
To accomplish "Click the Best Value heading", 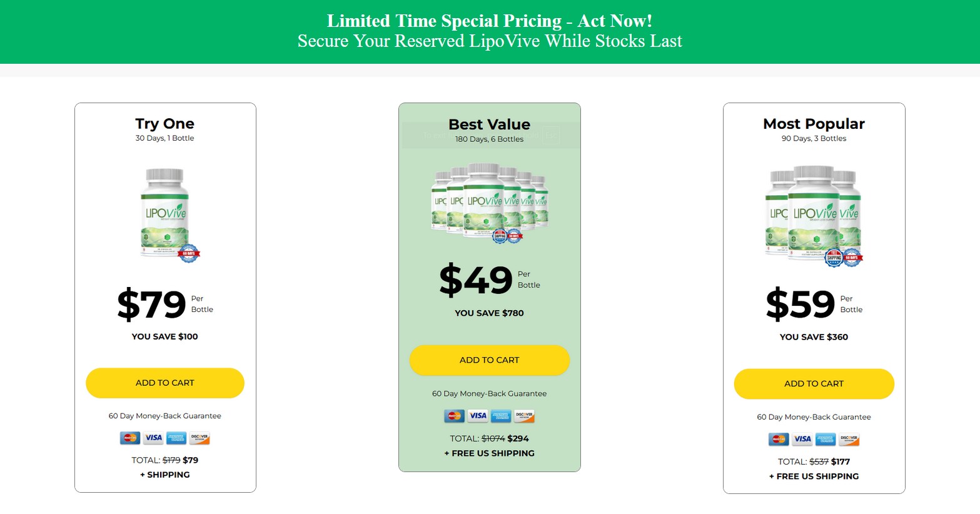I will click(489, 124).
